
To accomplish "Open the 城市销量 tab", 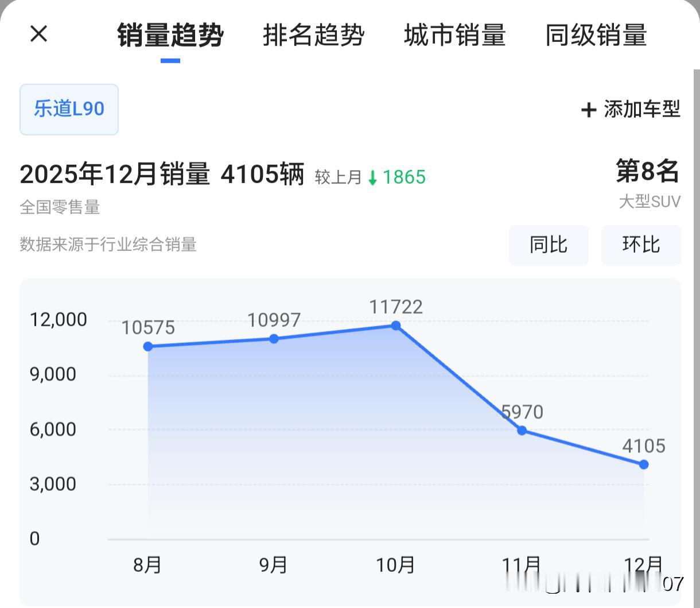I will click(454, 35).
